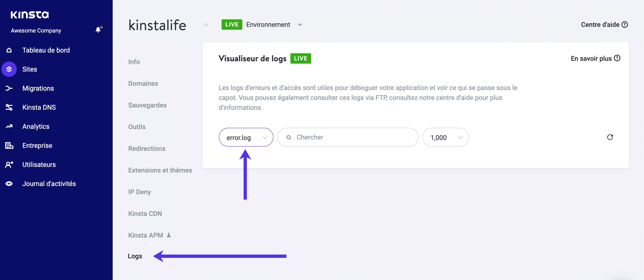Switch to the Domaines tab
644x280 pixels.
[x=143, y=83]
